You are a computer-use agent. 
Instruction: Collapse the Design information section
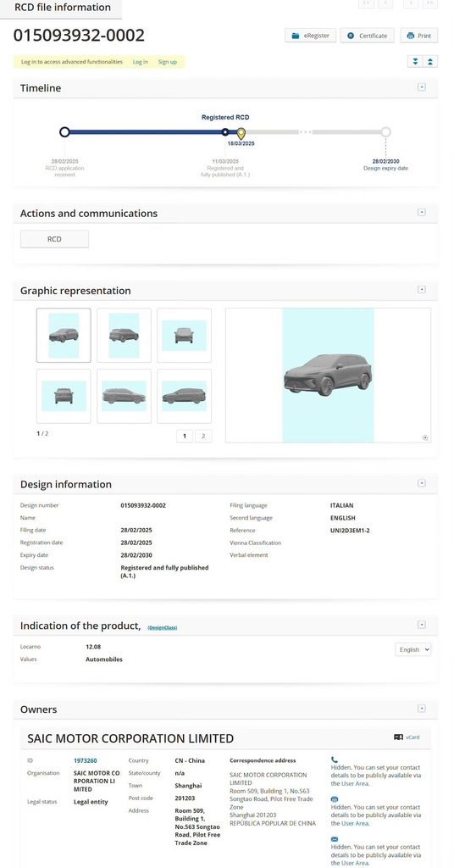coord(421,483)
